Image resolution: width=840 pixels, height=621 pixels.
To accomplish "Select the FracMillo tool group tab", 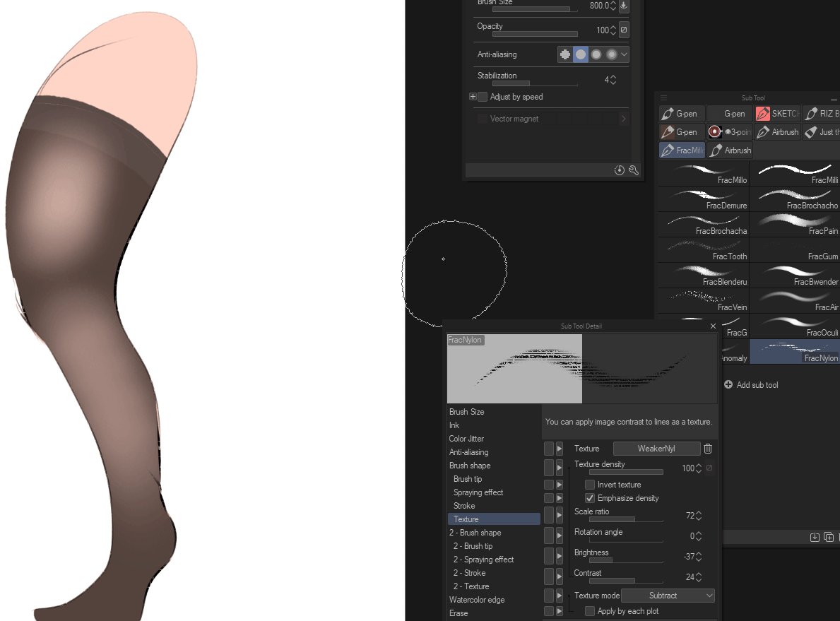I will point(682,150).
